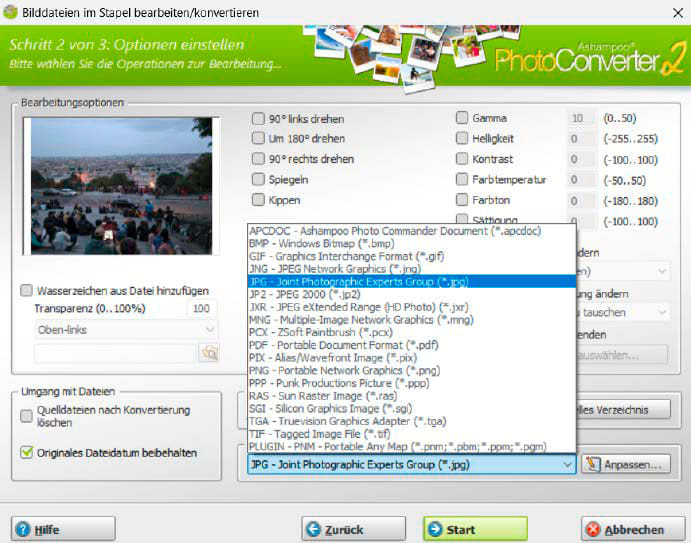Open the Anpassen format settings
The height and width of the screenshot is (543, 691).
coord(626,464)
